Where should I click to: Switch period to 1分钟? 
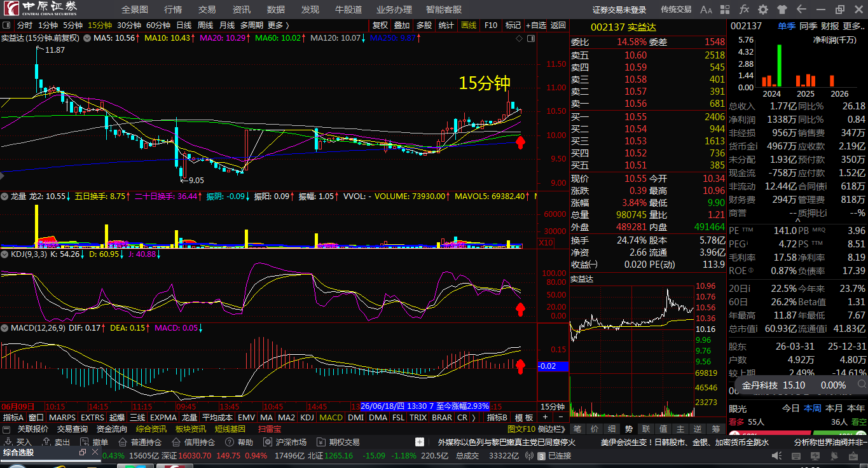(x=48, y=25)
